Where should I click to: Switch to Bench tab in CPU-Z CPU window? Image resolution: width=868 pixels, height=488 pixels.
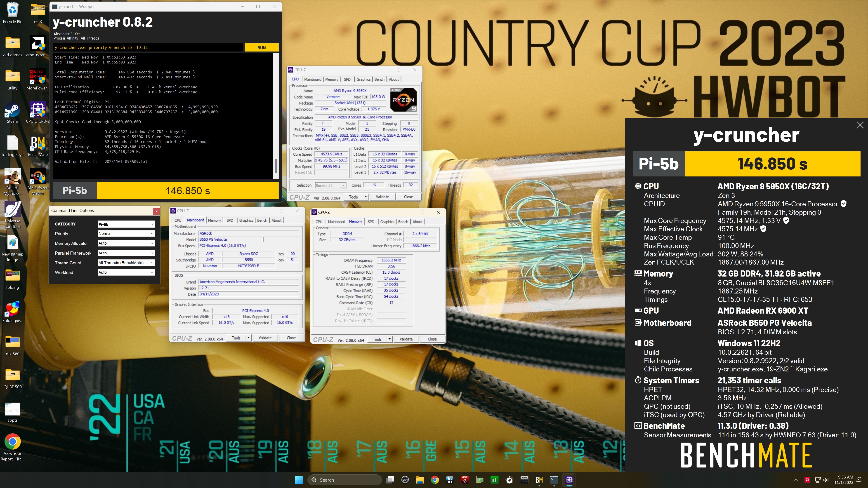pos(379,80)
